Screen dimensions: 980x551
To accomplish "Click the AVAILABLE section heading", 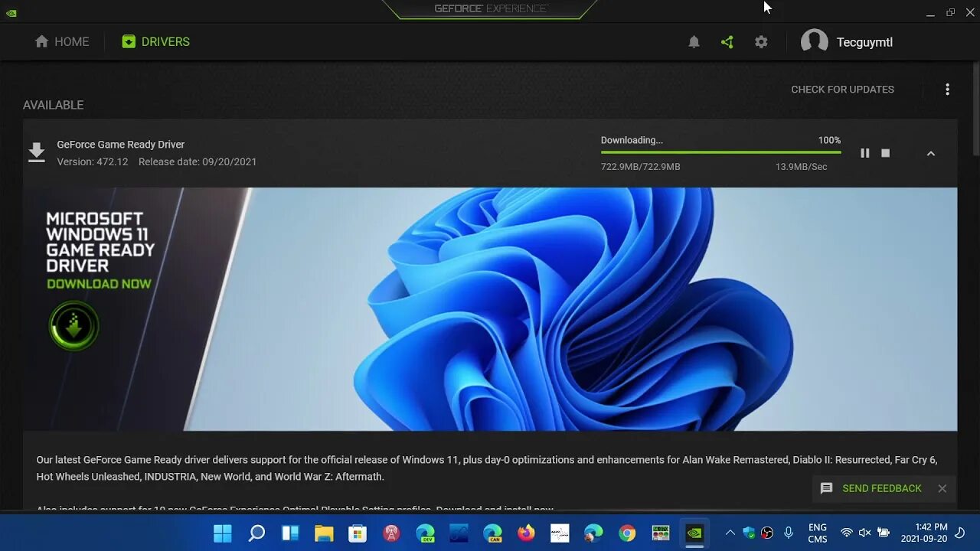I will tap(53, 105).
